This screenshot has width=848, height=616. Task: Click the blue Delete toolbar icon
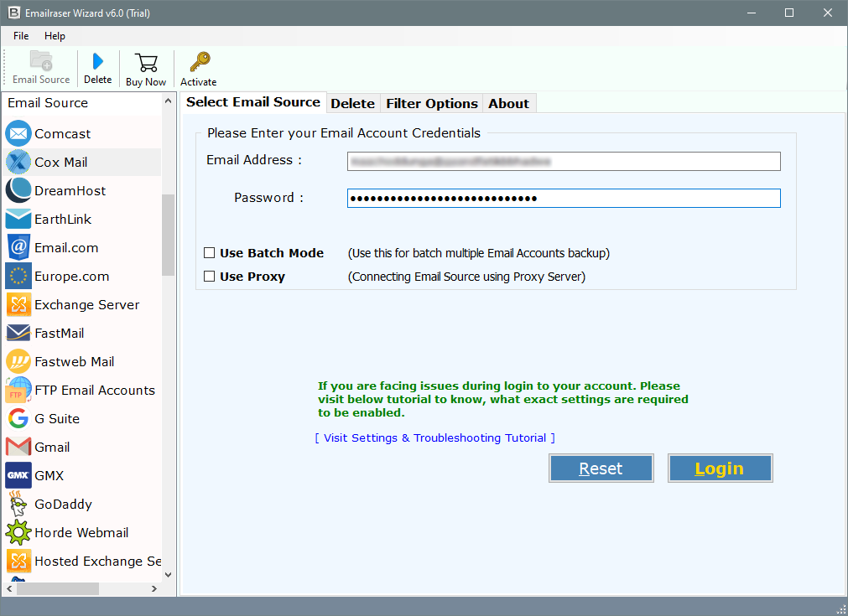click(x=98, y=61)
